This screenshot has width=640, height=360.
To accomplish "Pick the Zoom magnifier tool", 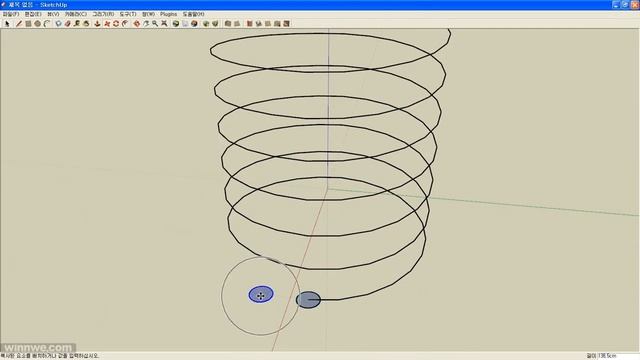I will pos(155,24).
